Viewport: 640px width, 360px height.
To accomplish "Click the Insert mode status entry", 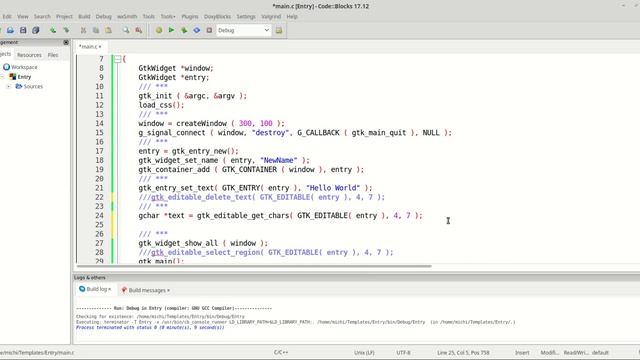I will [x=522, y=353].
